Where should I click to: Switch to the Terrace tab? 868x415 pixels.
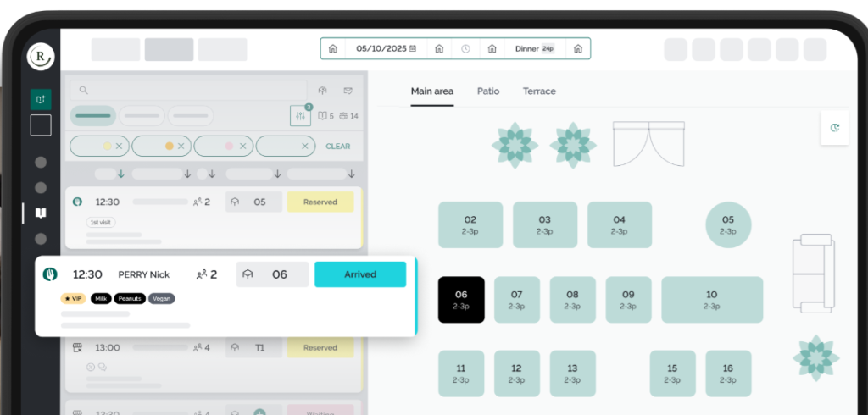click(x=539, y=91)
